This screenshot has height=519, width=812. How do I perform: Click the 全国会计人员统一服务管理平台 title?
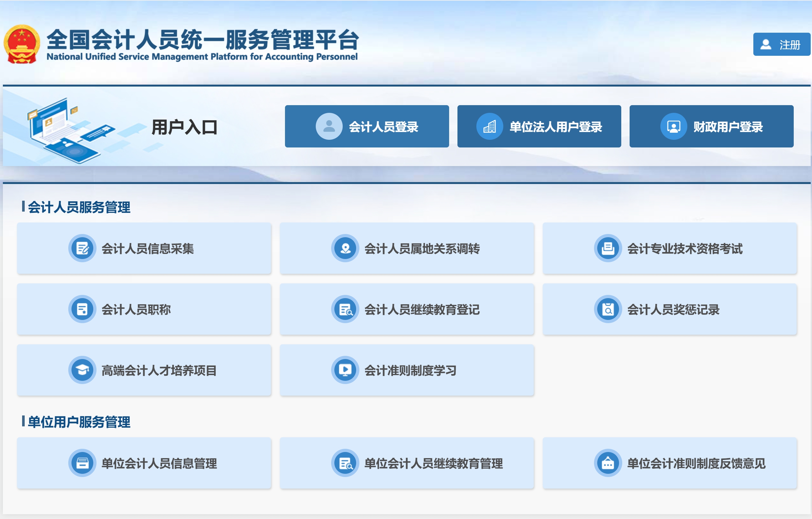click(203, 39)
